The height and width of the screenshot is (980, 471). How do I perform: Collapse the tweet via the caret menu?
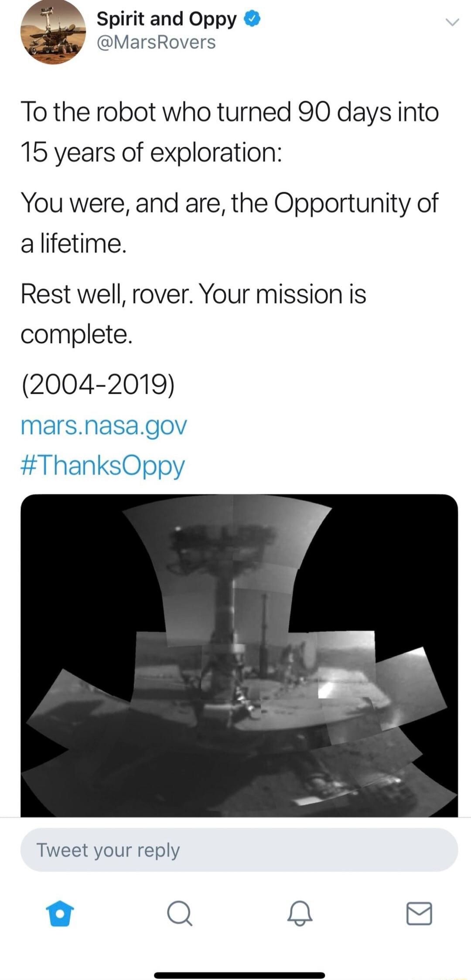click(452, 21)
